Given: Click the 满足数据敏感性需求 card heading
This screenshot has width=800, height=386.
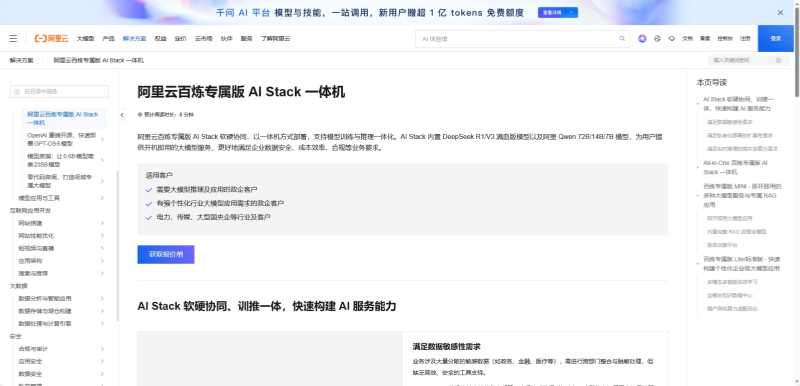Looking at the screenshot, I should (x=446, y=347).
